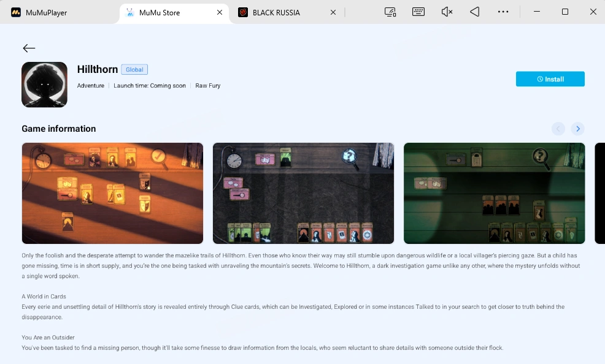
Task: Close the BLACK RUSSIA tab
Action: [333, 12]
